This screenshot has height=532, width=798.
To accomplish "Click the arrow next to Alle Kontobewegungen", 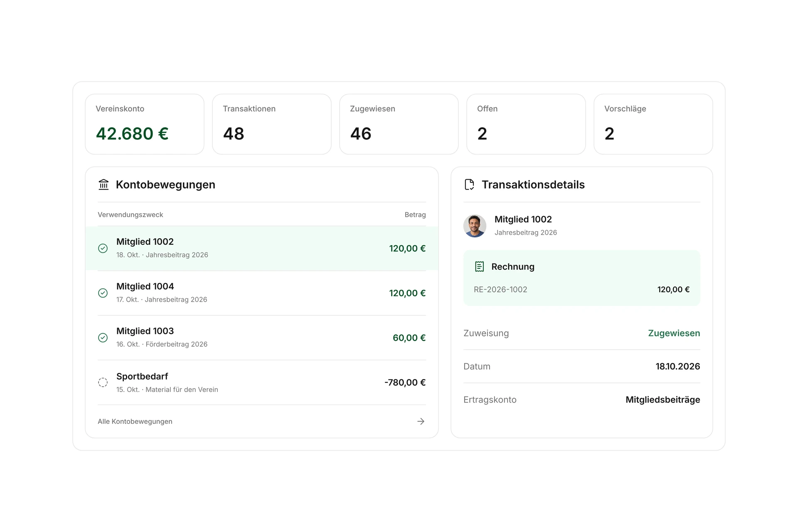I will [x=421, y=421].
